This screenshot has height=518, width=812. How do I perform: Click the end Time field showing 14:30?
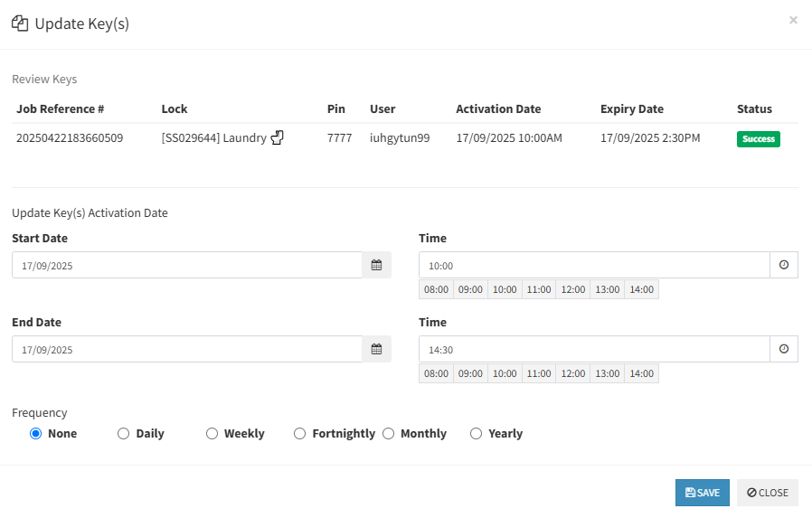tap(593, 350)
